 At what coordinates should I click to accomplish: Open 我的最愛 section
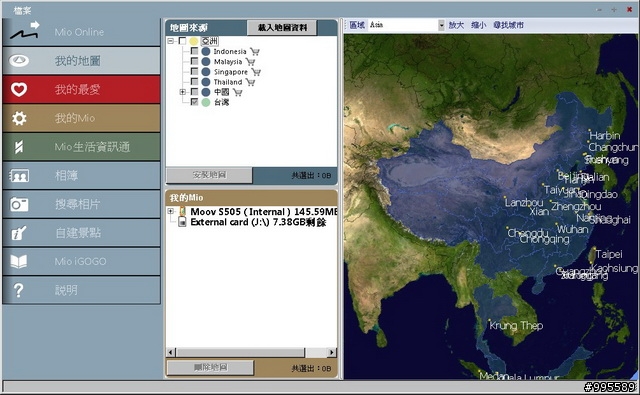click(x=81, y=89)
